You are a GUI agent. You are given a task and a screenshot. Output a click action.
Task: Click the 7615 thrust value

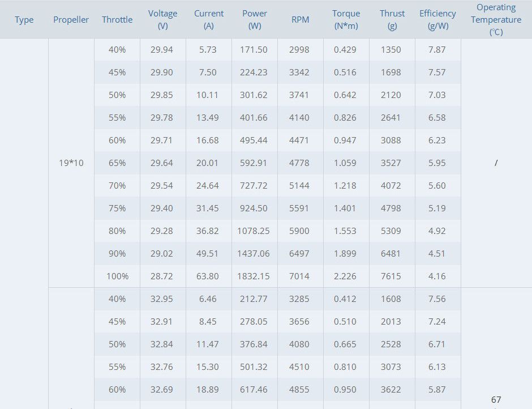click(x=391, y=276)
